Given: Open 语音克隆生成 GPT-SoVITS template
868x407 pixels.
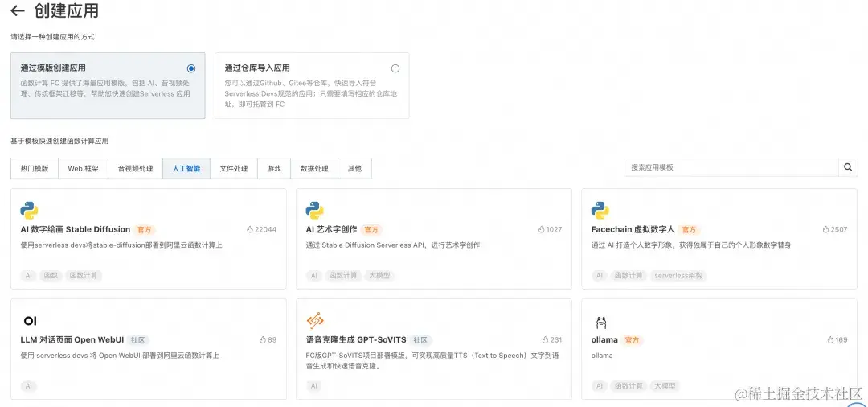Looking at the screenshot, I should tap(356, 340).
